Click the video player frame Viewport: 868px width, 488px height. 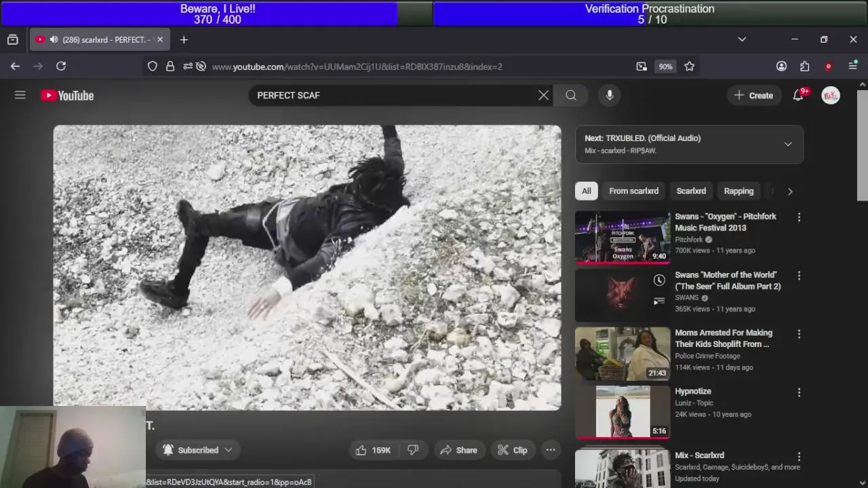click(307, 268)
